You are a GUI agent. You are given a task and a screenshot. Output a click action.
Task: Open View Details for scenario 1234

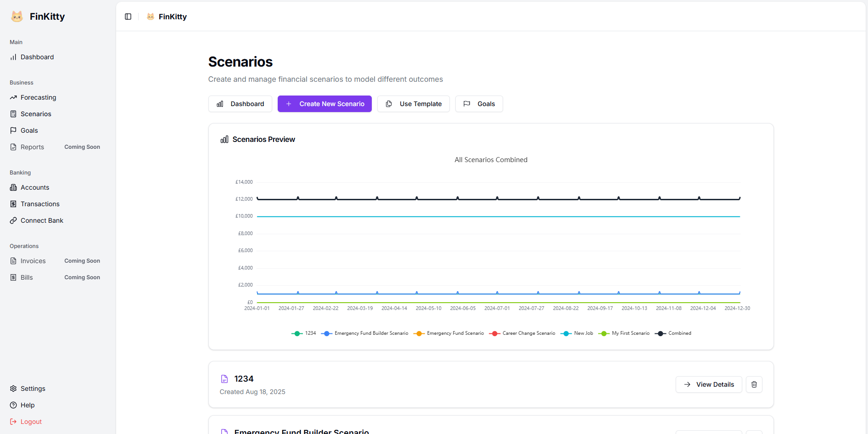pos(709,384)
